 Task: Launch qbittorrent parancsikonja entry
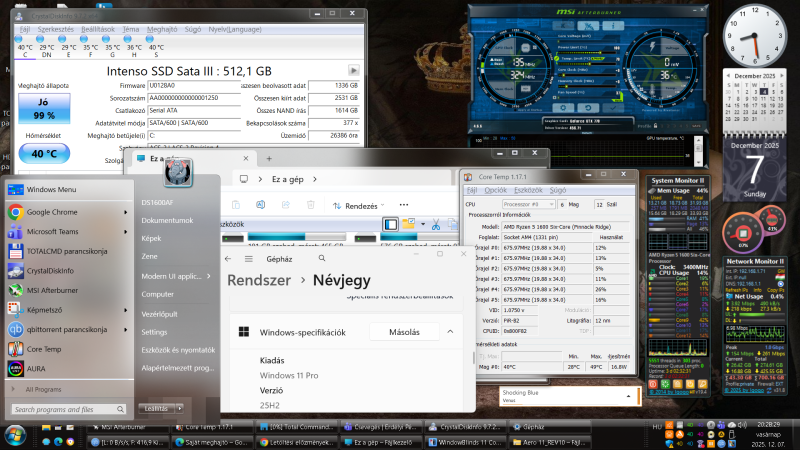67,329
